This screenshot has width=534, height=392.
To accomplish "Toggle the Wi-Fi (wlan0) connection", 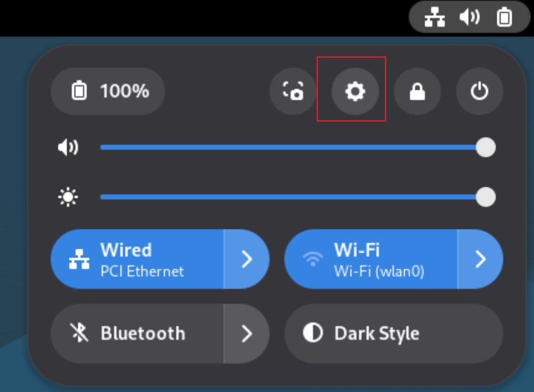I will click(x=370, y=259).
